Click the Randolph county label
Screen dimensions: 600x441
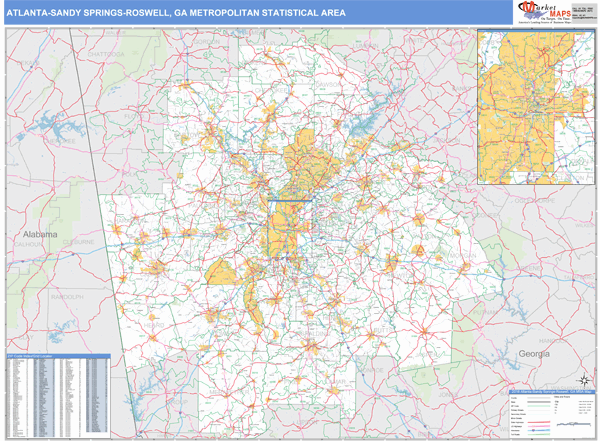click(66, 296)
